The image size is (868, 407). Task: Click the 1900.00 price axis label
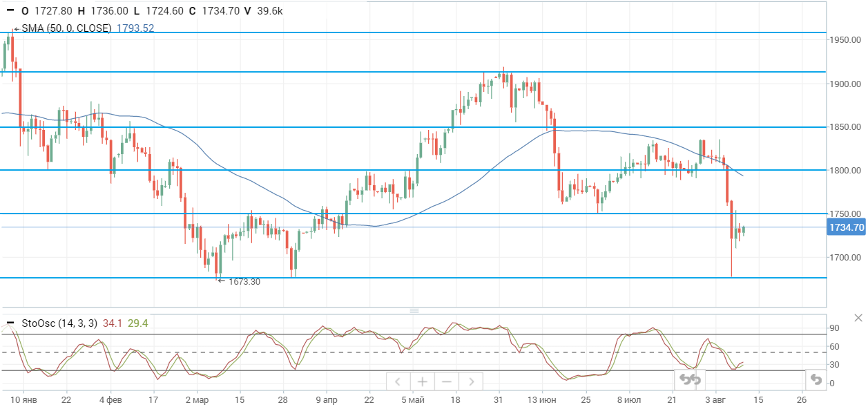847,84
